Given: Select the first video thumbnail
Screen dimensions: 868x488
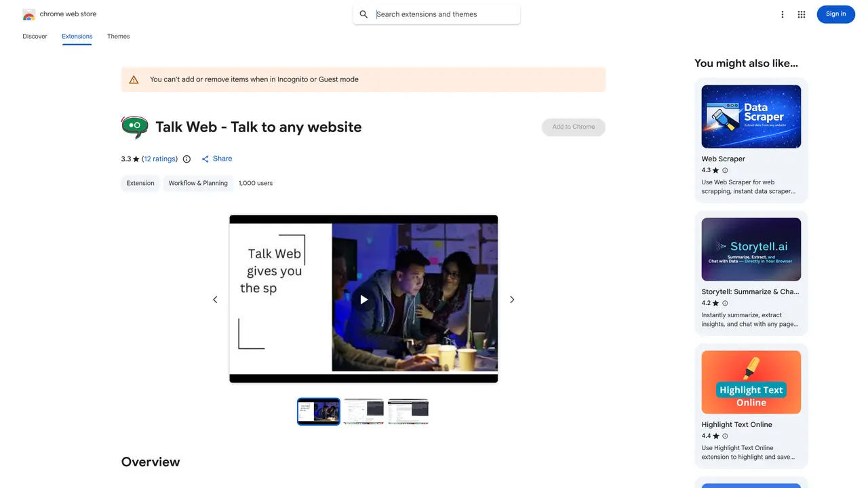Looking at the screenshot, I should (319, 411).
